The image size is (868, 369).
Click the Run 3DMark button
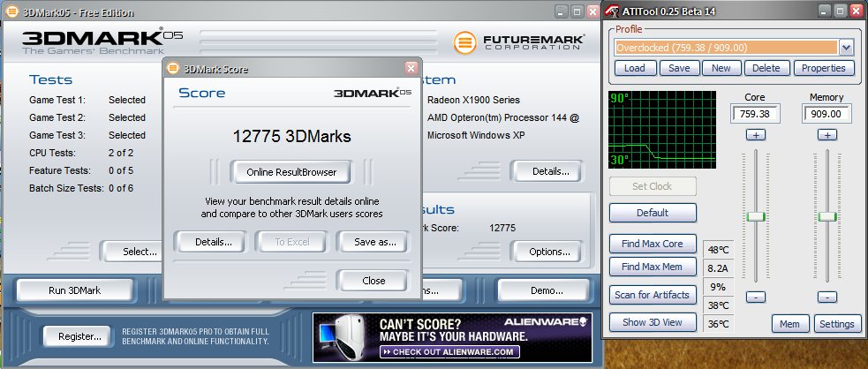(75, 290)
